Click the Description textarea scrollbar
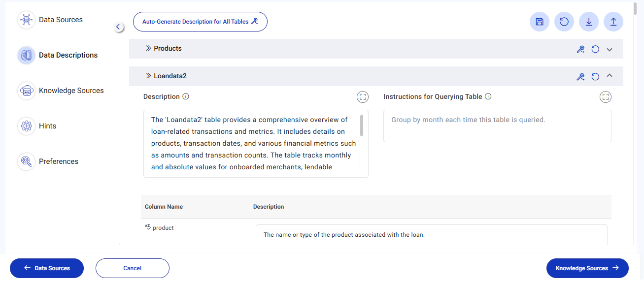The height and width of the screenshot is (282, 644). click(x=362, y=126)
